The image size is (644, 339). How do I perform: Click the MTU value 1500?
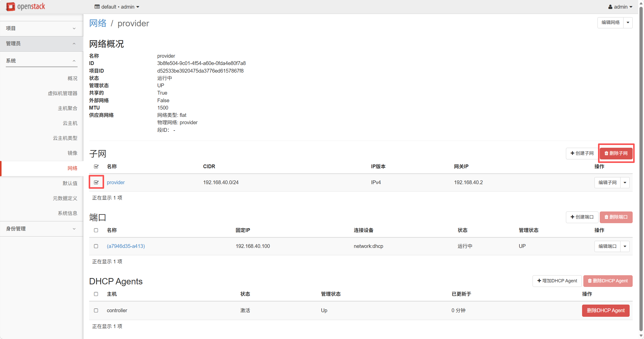click(x=163, y=108)
